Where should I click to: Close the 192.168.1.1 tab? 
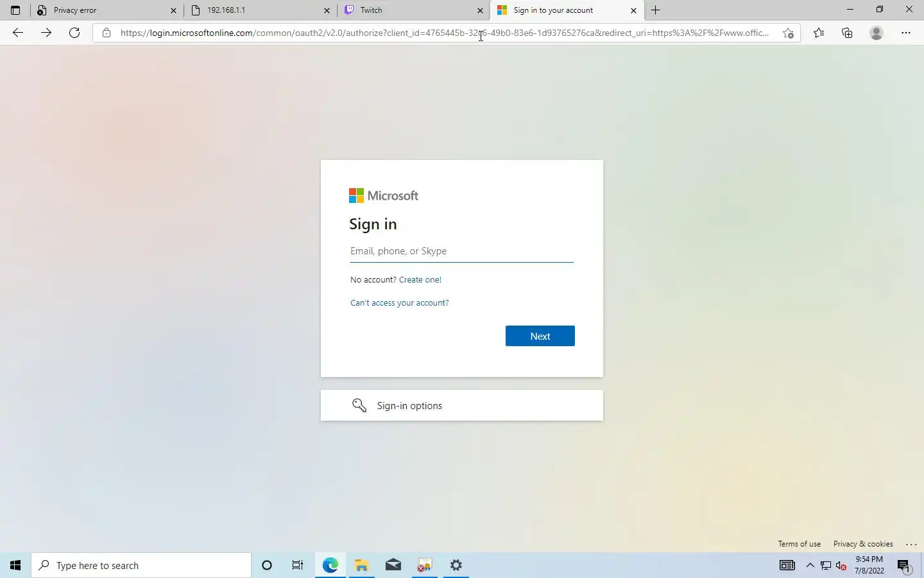pos(327,10)
